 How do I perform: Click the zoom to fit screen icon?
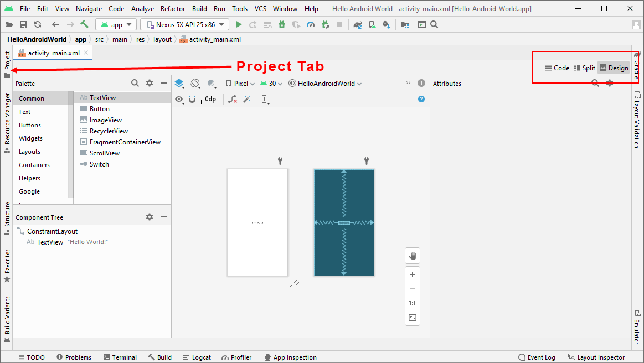412,318
